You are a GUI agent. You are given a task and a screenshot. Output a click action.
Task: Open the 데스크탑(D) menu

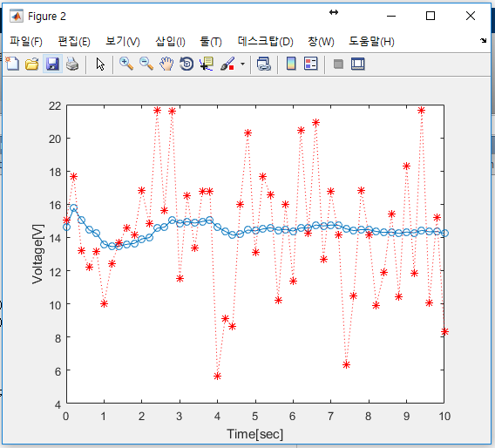265,41
